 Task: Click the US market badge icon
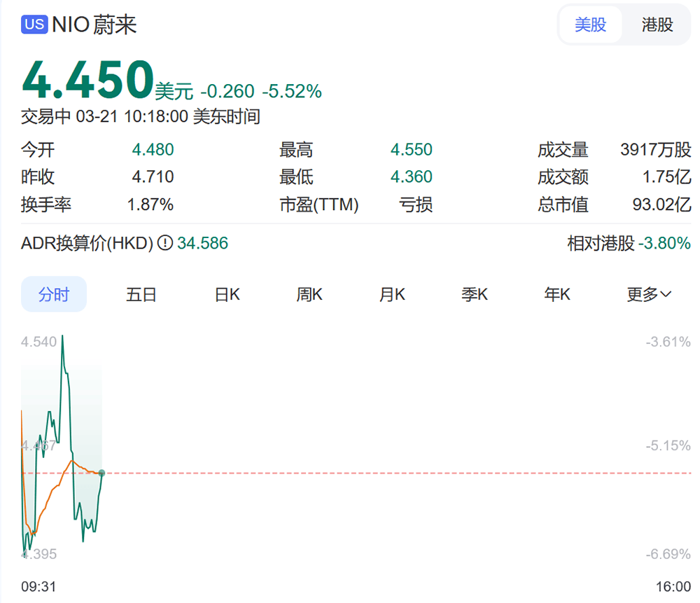click(34, 25)
